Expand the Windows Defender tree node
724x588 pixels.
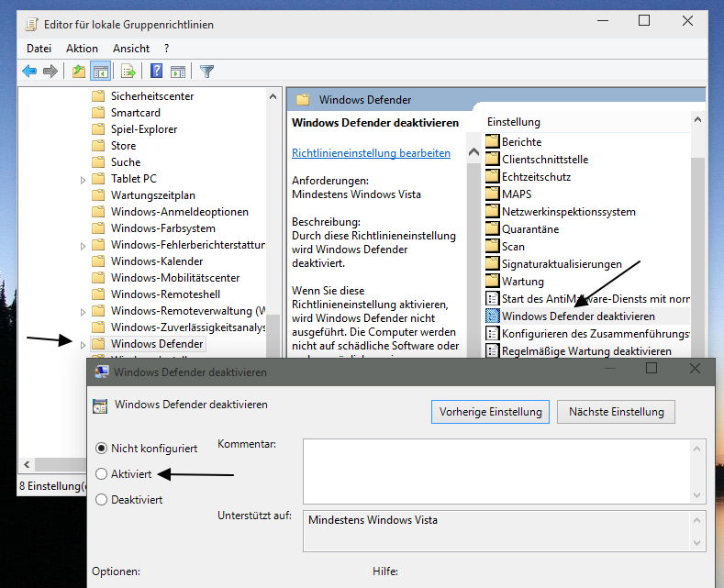(x=83, y=345)
